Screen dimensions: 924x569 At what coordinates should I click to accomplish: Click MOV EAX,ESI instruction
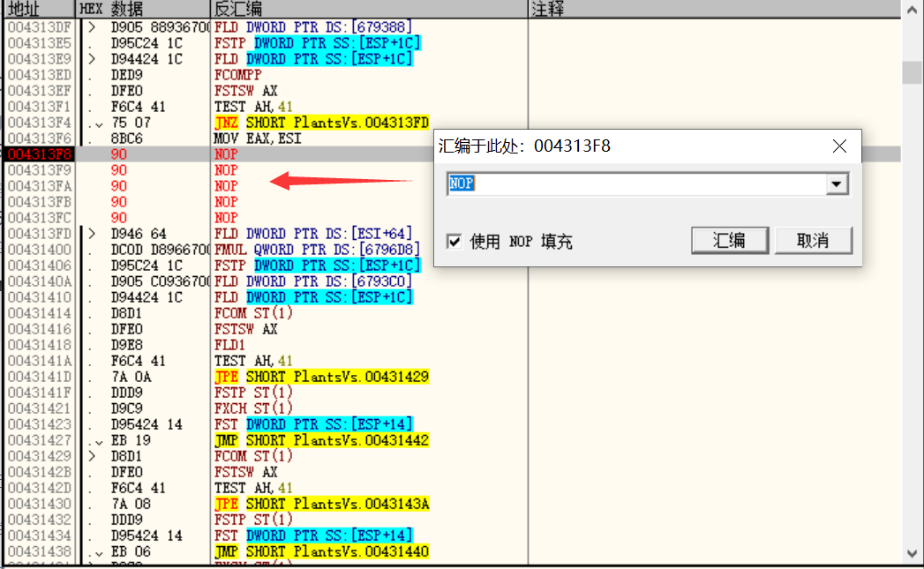point(258,139)
